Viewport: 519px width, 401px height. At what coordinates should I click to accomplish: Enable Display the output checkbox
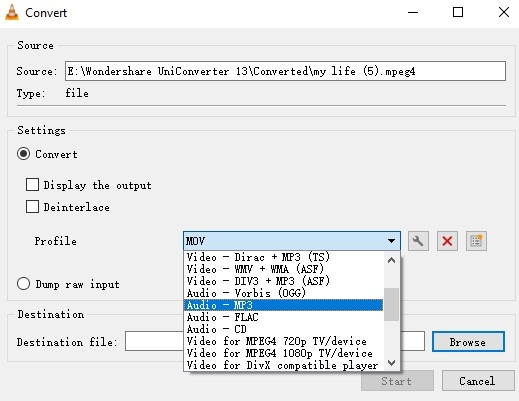[32, 184]
